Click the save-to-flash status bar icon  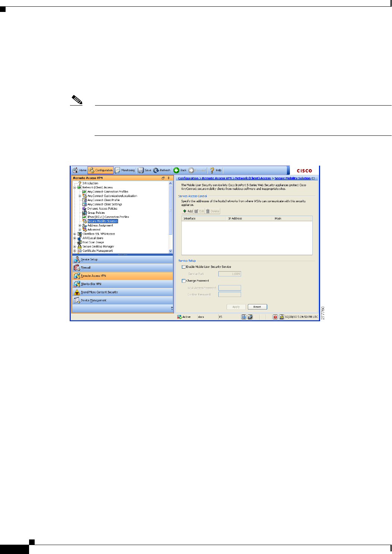pos(250,317)
